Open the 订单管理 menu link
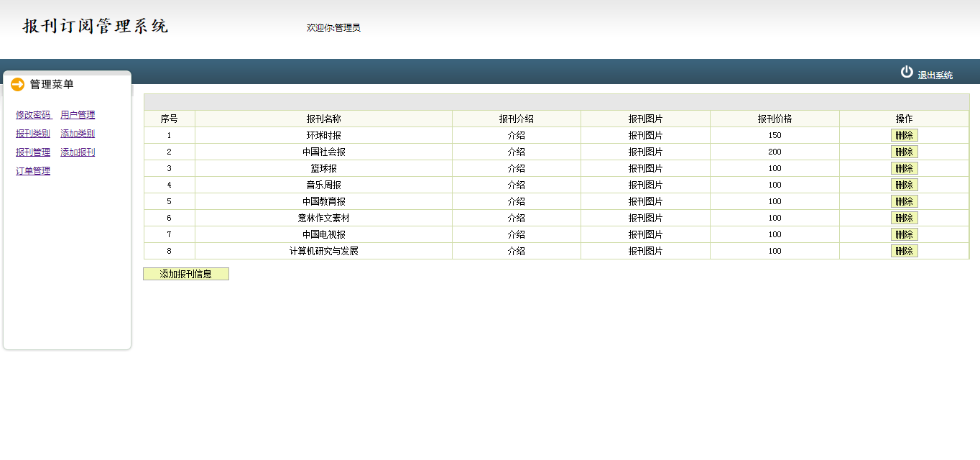This screenshot has height=460, width=980. coord(33,171)
